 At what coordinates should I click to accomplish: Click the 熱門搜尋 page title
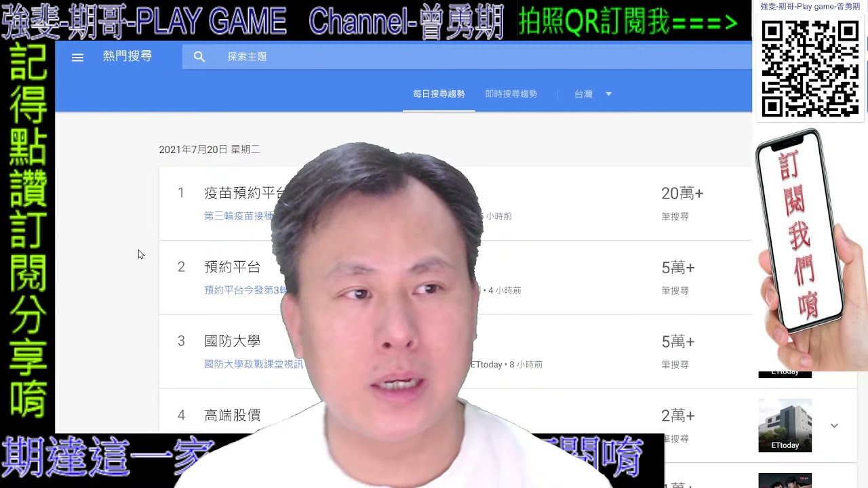[127, 56]
